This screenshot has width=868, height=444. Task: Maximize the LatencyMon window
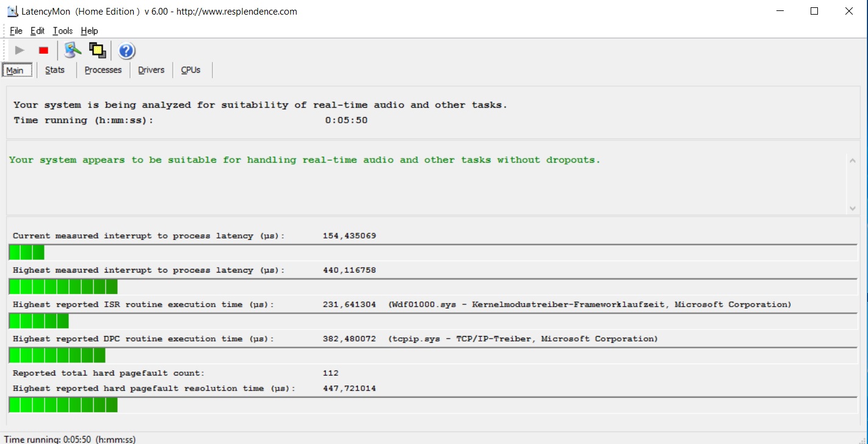[814, 11]
